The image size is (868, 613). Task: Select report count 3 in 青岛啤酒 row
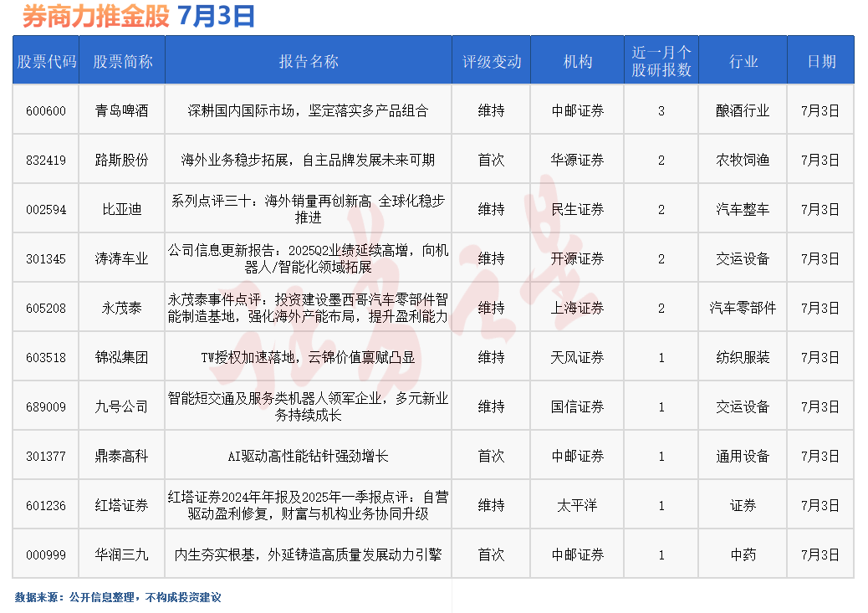[661, 110]
